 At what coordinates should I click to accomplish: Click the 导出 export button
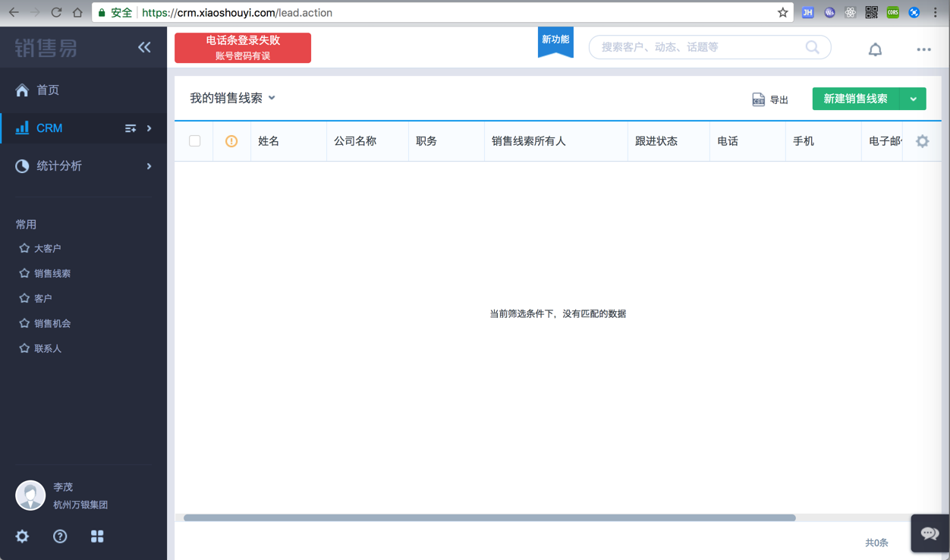pyautogui.click(x=770, y=99)
